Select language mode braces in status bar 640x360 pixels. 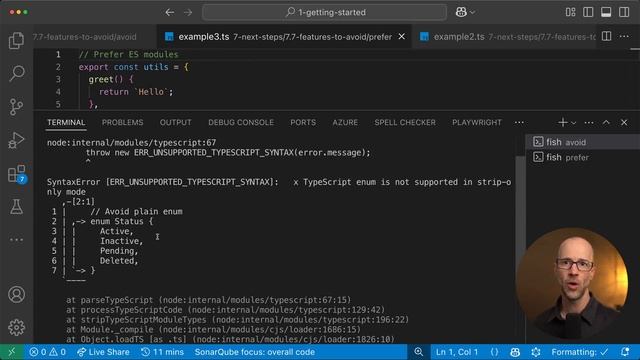coord(494,352)
